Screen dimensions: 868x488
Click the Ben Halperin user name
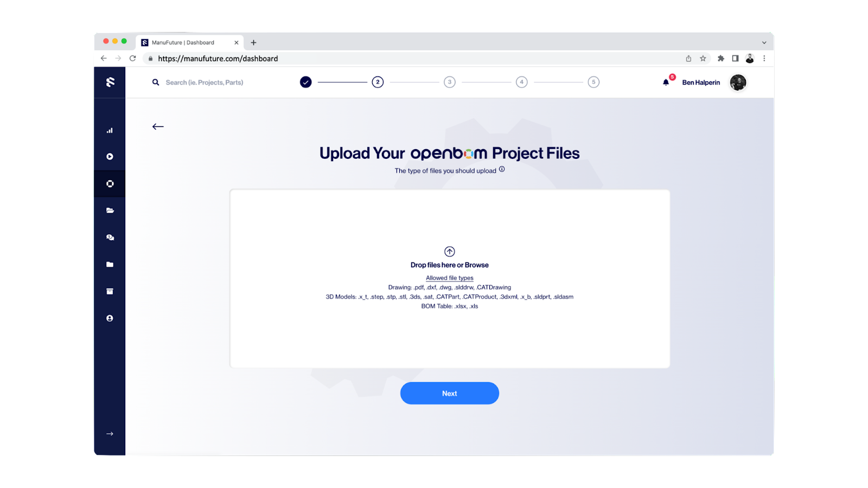tap(701, 82)
